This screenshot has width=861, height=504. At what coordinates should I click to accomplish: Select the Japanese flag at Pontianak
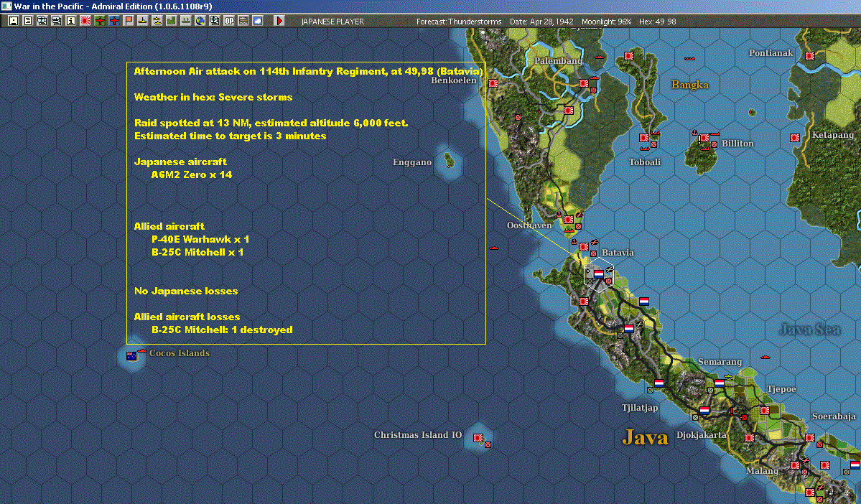809,56
